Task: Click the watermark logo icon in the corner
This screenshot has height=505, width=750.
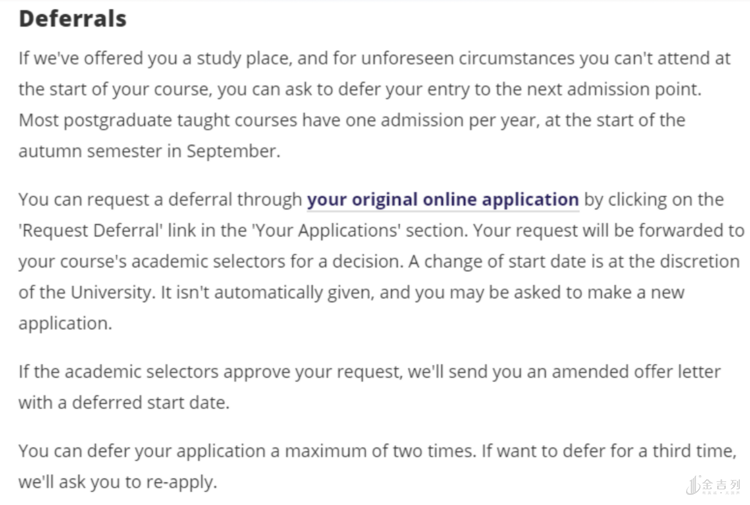Action: click(x=692, y=484)
